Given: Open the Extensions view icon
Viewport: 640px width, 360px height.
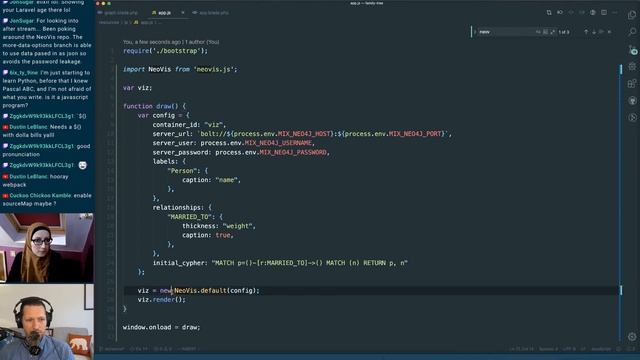Looking at the screenshot, I should (632, 84).
